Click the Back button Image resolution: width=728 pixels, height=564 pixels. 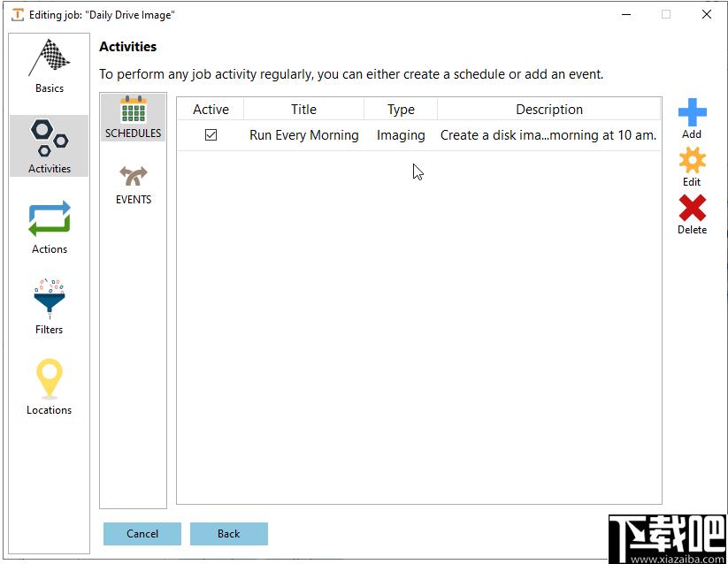tap(229, 534)
